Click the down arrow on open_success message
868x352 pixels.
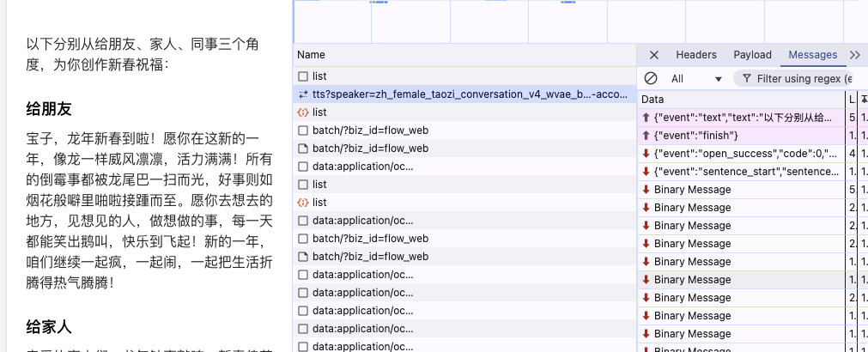point(646,154)
